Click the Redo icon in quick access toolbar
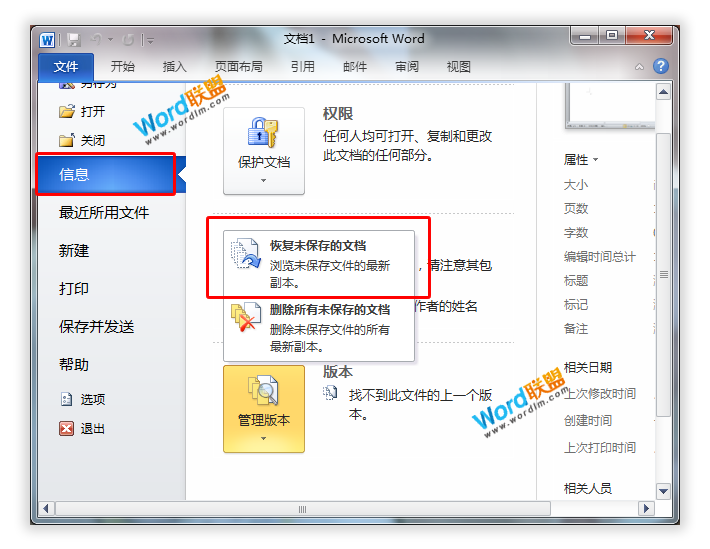The image size is (710, 549). [x=129, y=40]
